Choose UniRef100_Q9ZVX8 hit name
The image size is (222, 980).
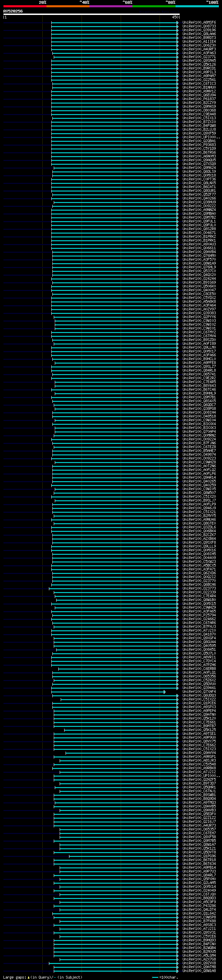click(199, 963)
